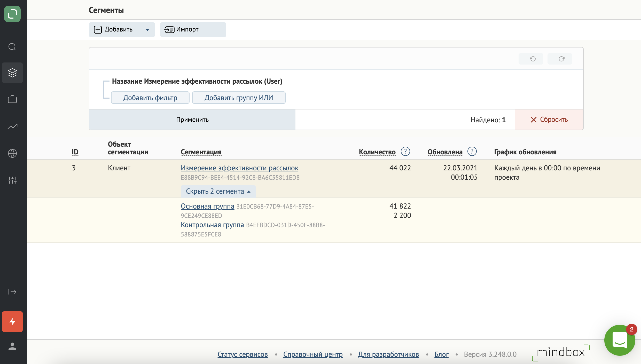Click the Каждый день в 00:00 schedule text
This screenshot has width=641, height=364.
[547, 172]
